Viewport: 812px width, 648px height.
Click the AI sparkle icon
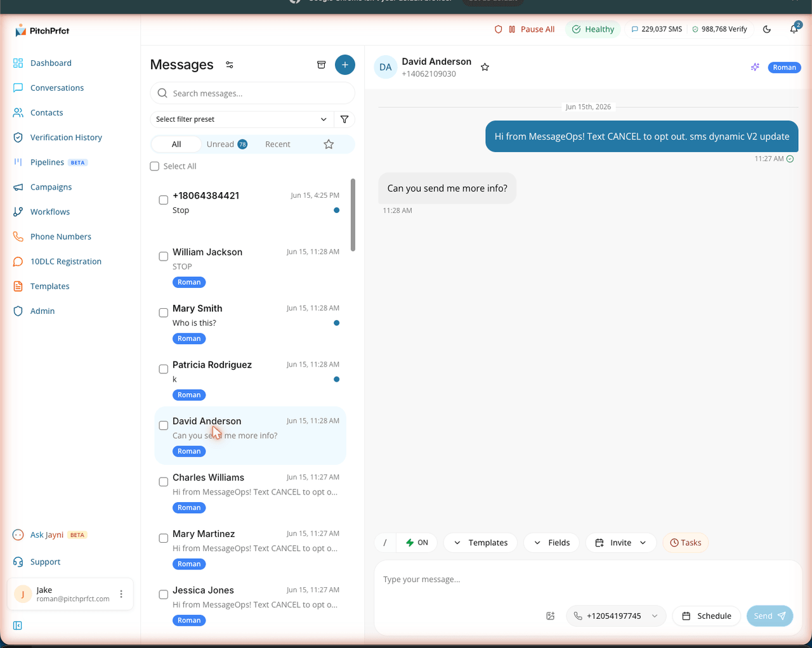[755, 67]
